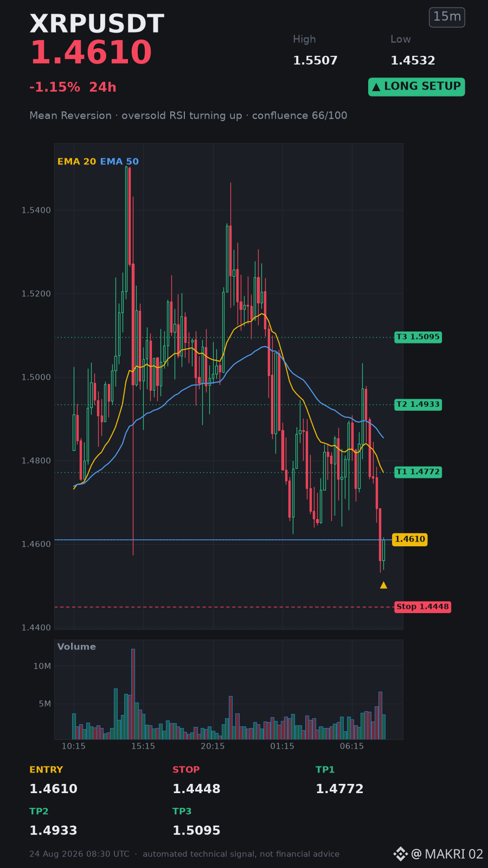Click the Low value 1.4532
This screenshot has width=488, height=868.
click(413, 61)
